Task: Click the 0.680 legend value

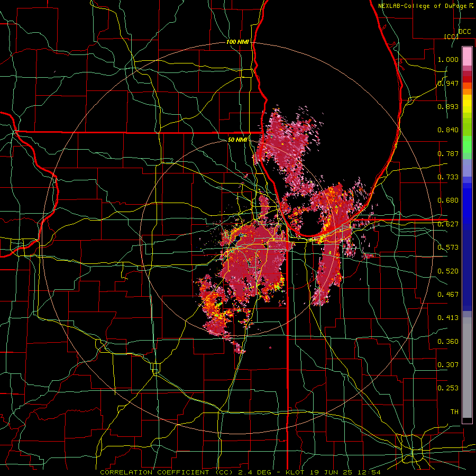Action: pos(448,200)
